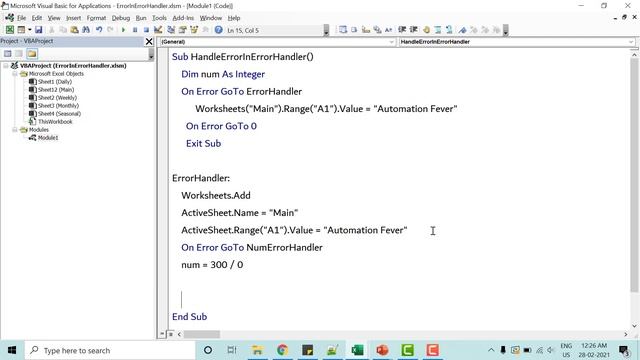Open the Insert menu
Image resolution: width=640 pixels, height=360 pixels.
73,18
